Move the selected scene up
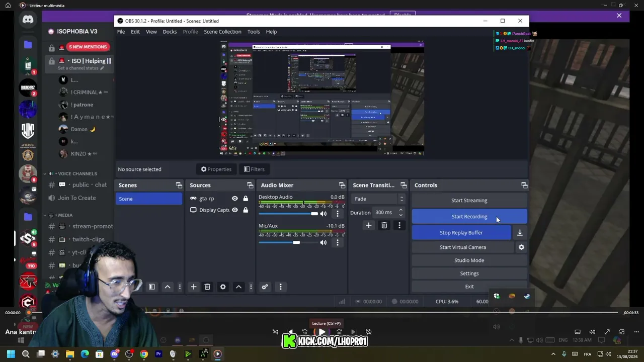 pyautogui.click(x=168, y=287)
